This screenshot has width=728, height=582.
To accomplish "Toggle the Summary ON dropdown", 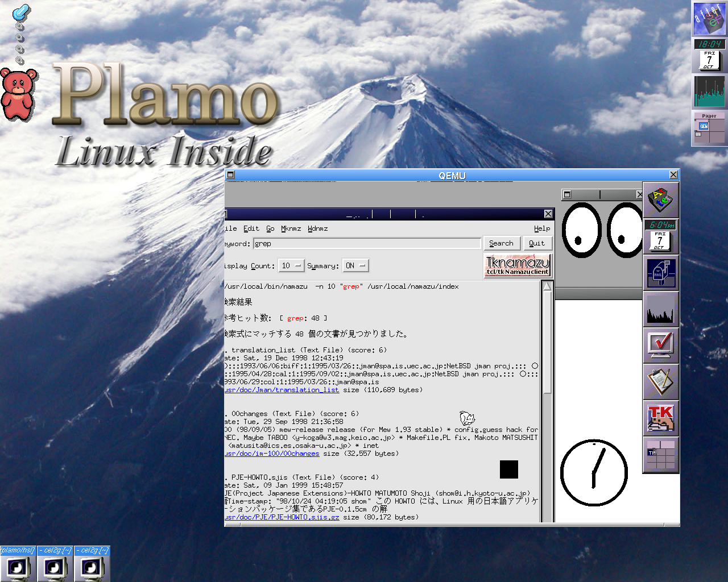I will coord(355,265).
